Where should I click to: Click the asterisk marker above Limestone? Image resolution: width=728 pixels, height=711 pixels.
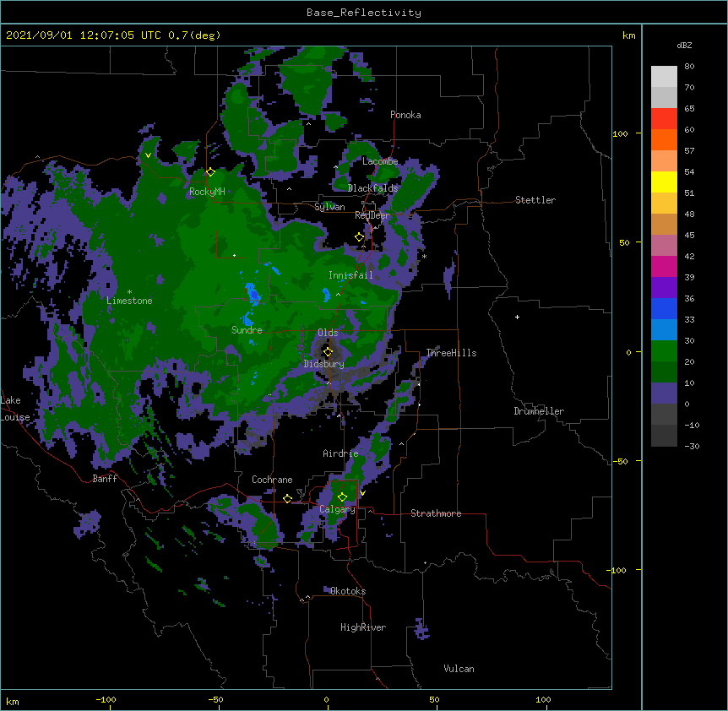point(129,292)
